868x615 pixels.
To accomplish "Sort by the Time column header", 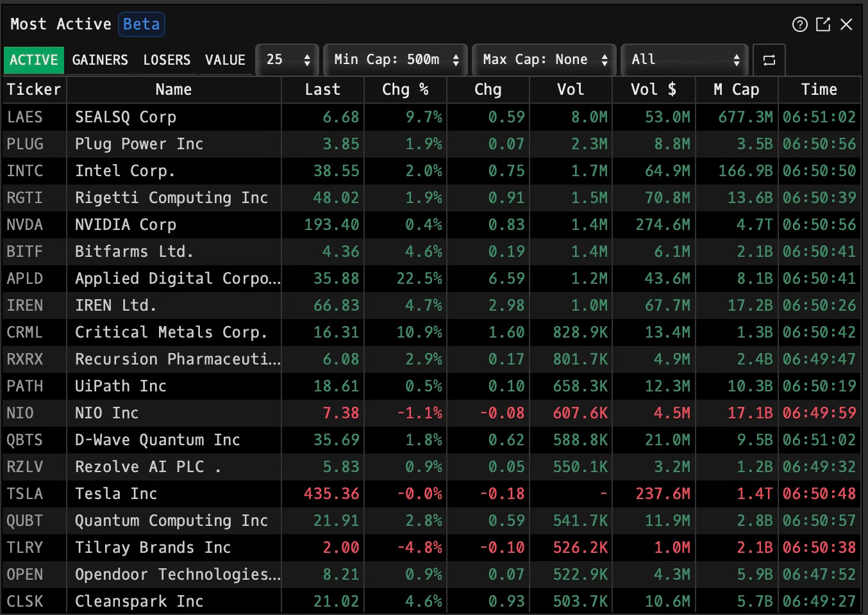I will coord(819,90).
